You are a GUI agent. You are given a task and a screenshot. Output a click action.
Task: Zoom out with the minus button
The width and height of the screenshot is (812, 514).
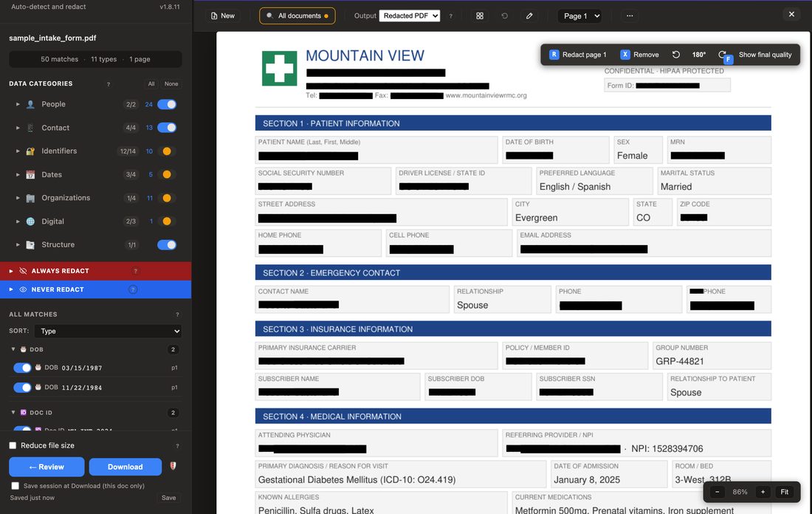coord(718,492)
